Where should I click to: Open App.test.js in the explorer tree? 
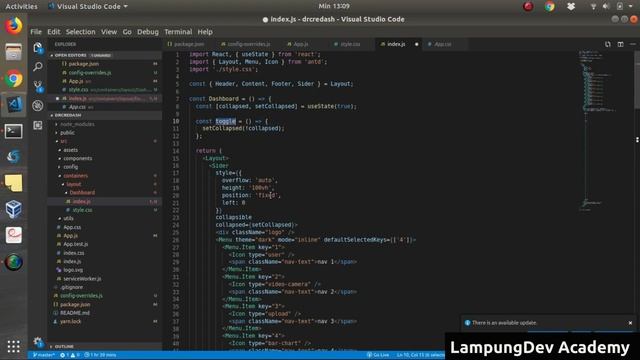pos(76,244)
